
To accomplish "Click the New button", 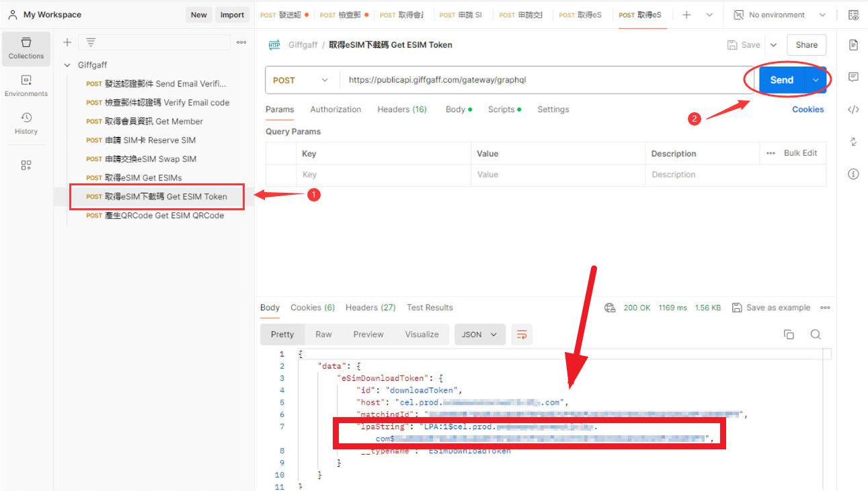I will pos(199,15).
